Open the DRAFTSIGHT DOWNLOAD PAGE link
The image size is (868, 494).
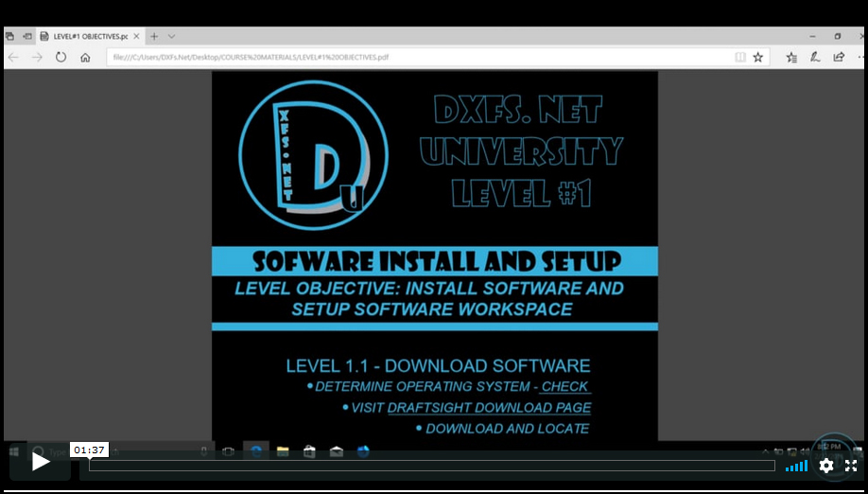pos(490,408)
